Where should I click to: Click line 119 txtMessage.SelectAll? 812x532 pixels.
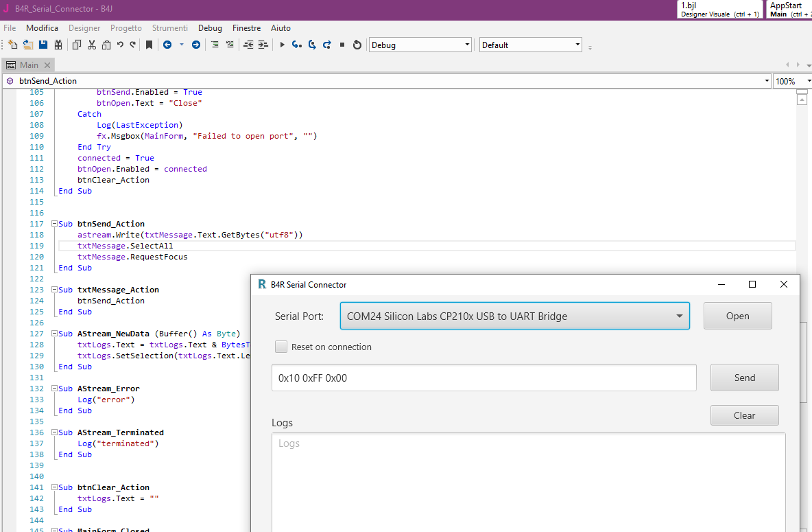pos(126,246)
